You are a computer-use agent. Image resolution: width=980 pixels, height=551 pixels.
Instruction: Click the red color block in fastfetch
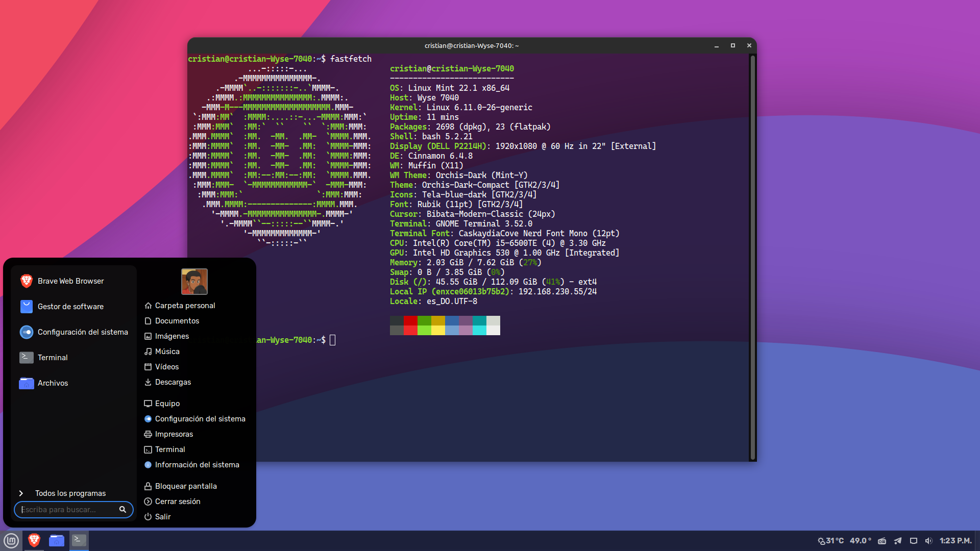[410, 320]
